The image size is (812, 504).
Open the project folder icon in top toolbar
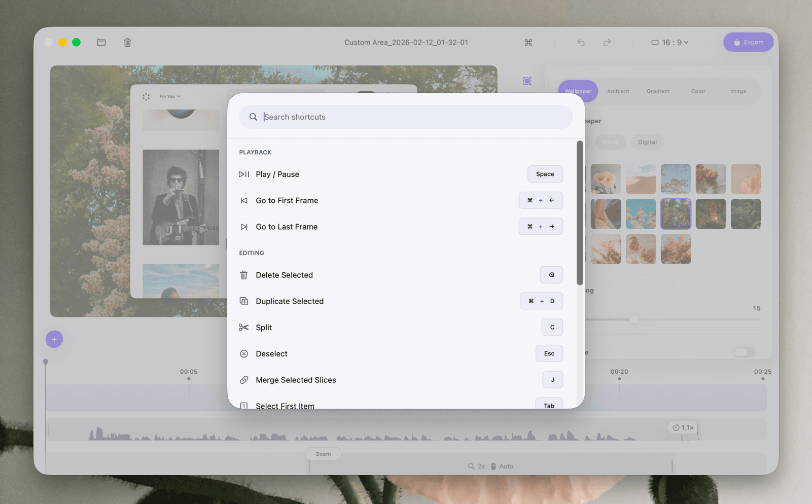click(101, 42)
